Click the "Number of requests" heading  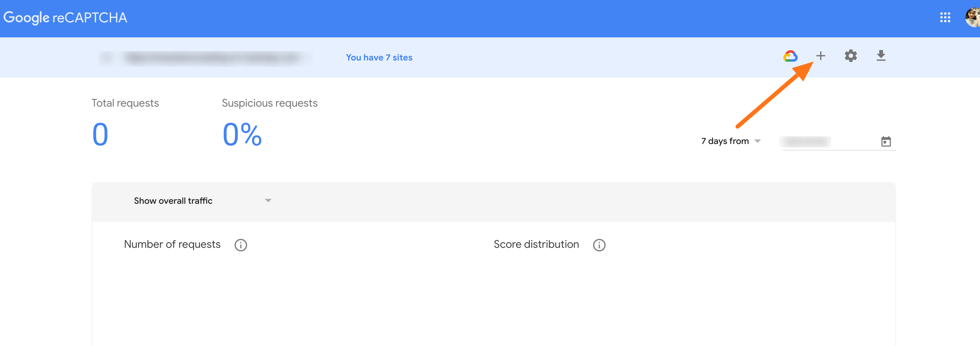tap(172, 244)
